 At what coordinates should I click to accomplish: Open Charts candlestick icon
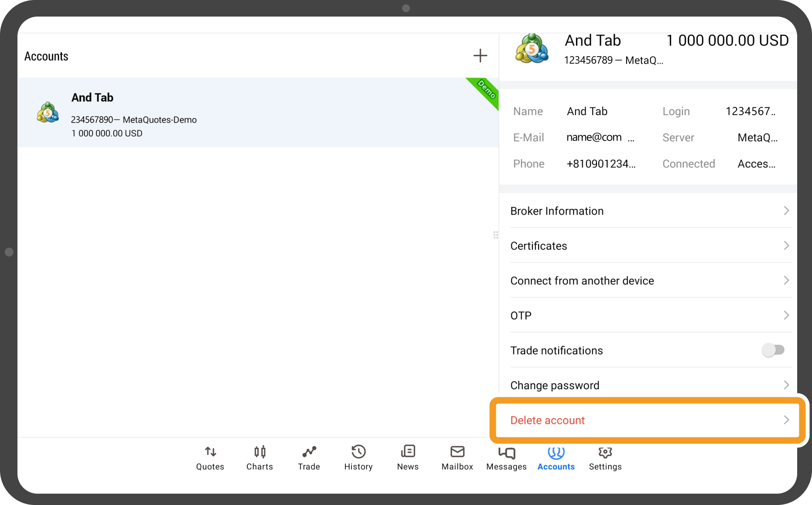(x=260, y=452)
